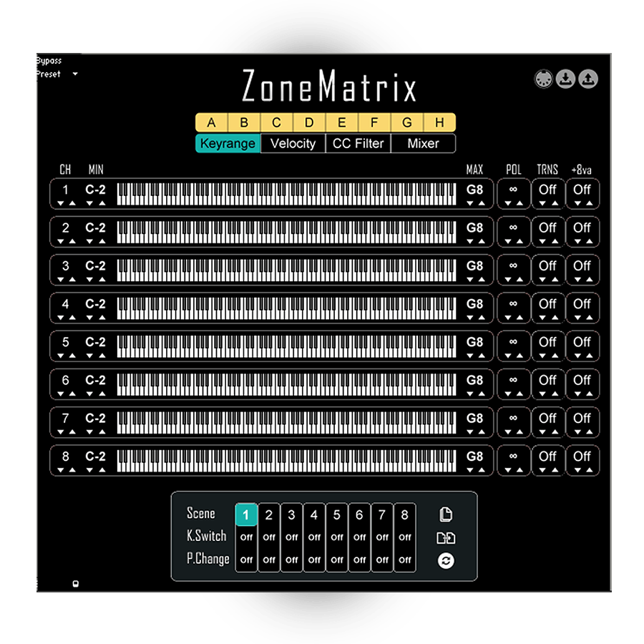Toggle P.Change off value for scene 2

pyautogui.click(x=269, y=560)
